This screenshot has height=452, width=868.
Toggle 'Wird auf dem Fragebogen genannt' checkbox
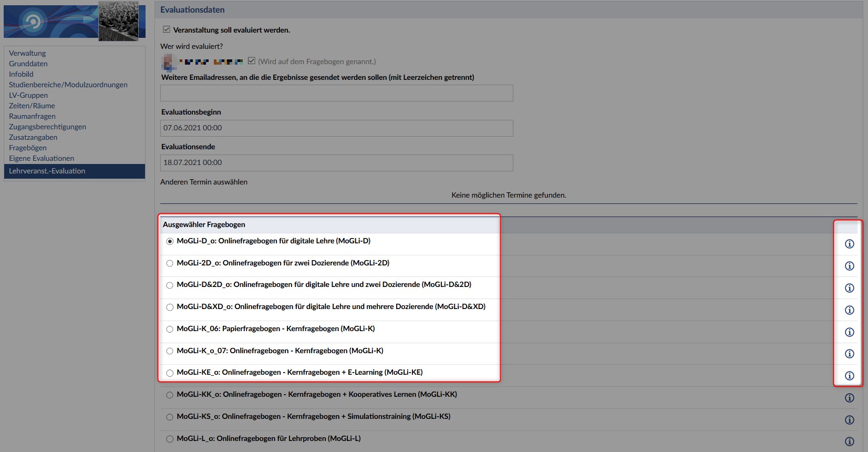point(252,61)
